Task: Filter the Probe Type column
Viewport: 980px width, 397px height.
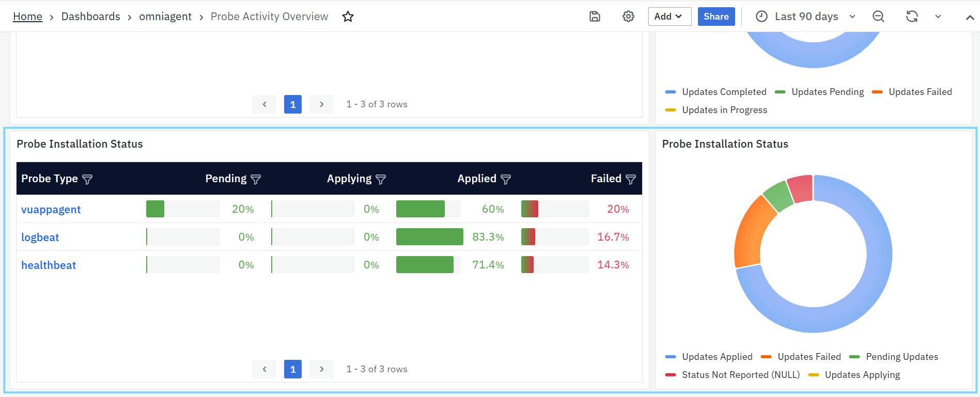Action: click(x=87, y=179)
